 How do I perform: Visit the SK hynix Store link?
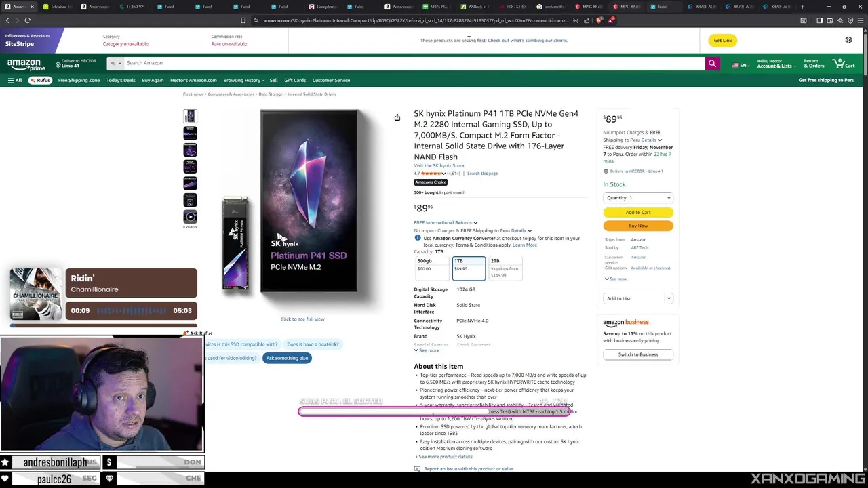pyautogui.click(x=439, y=165)
